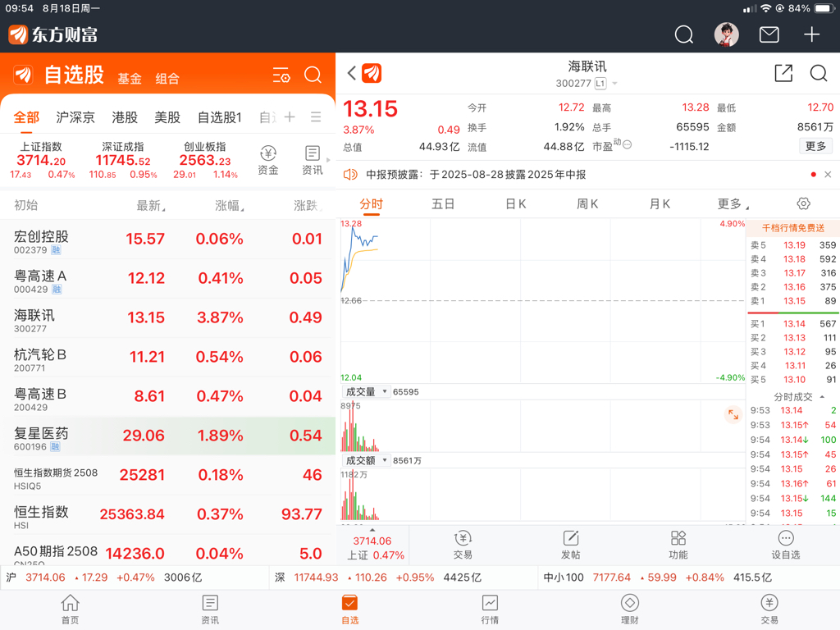Share 海联讯 page via export icon
Image resolution: width=840 pixels, height=630 pixels.
pos(783,73)
